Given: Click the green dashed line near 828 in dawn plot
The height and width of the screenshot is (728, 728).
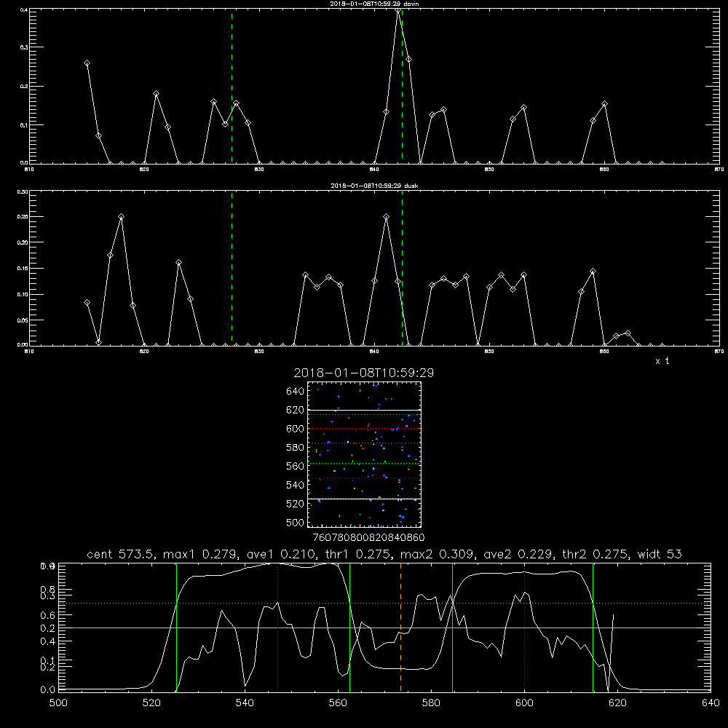Looking at the screenshot, I should (x=232, y=86).
